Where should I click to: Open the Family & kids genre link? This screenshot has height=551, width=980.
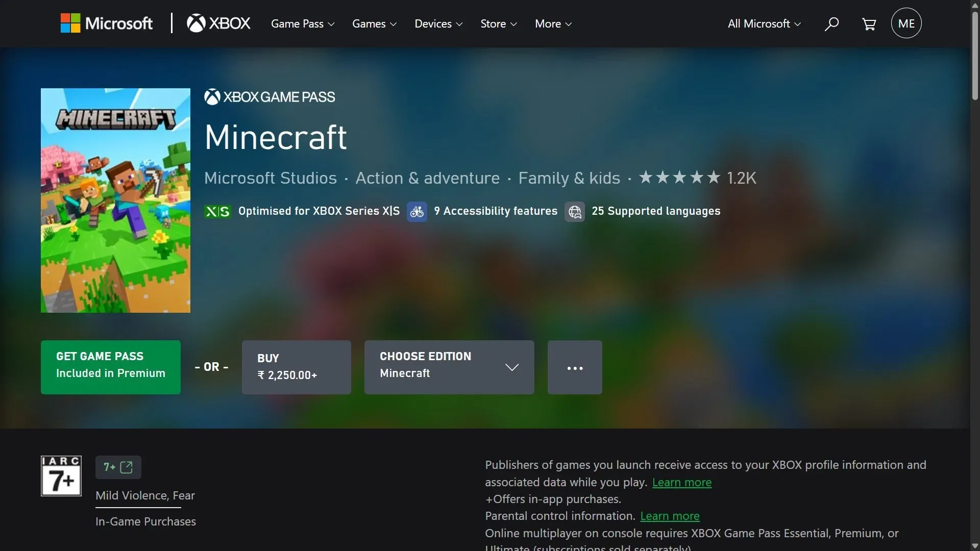569,178
